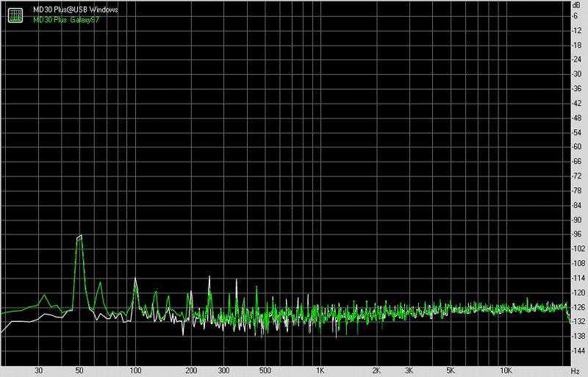Image resolution: width=588 pixels, height=377 pixels.
Task: Click the -12 level on dB axis
Action: (578, 30)
